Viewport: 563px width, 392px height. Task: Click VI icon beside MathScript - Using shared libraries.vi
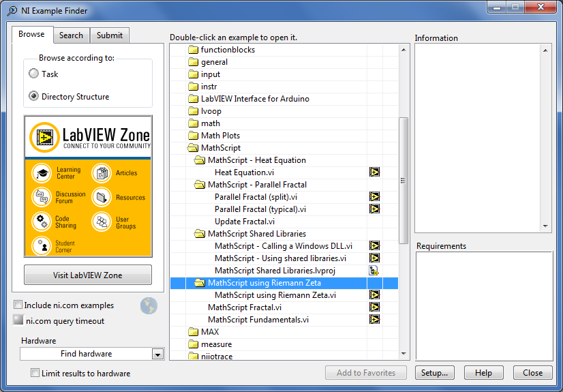click(374, 258)
